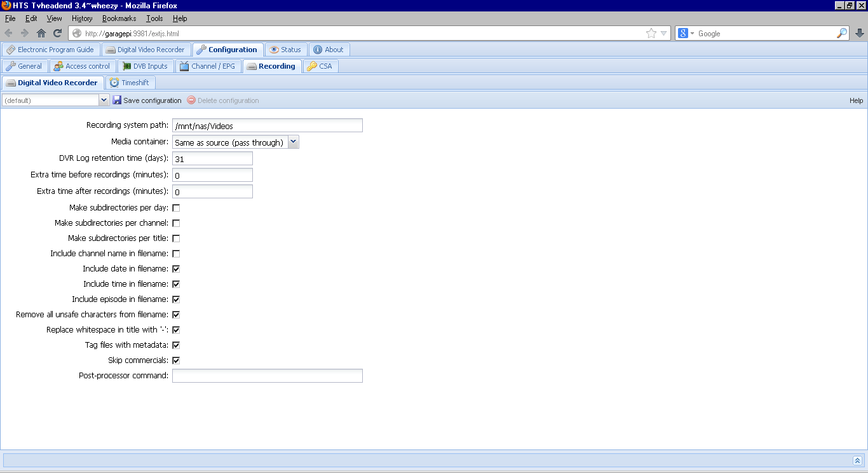868x473 pixels.
Task: Disable Include date in filename
Action: (x=176, y=268)
